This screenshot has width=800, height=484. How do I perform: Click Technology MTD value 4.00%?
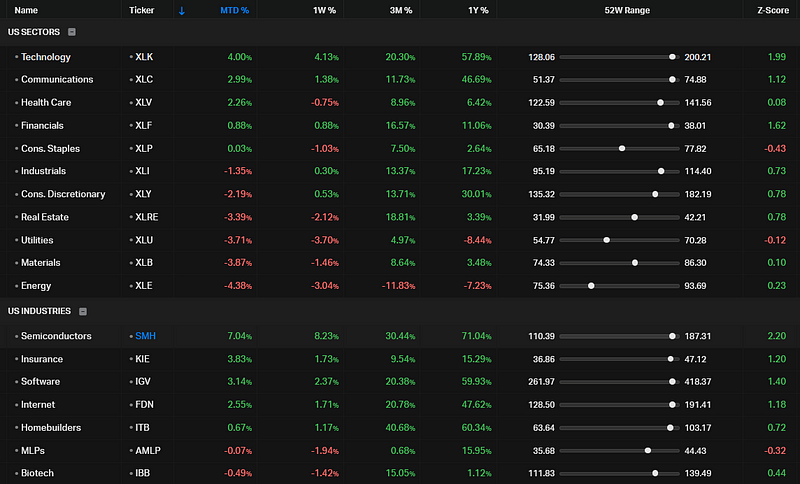239,57
